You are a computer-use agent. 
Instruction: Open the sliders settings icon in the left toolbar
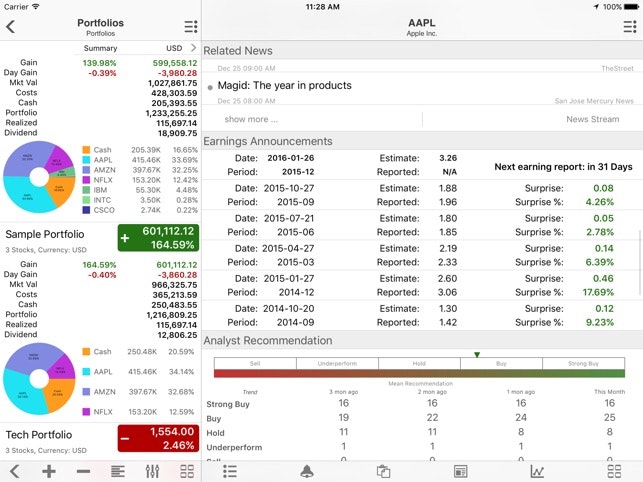point(153,471)
